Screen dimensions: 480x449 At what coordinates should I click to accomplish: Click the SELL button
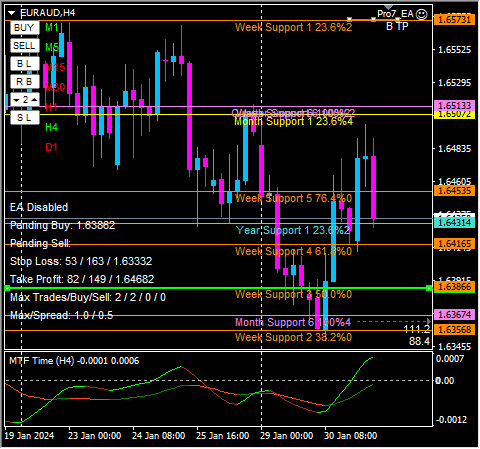[24, 45]
